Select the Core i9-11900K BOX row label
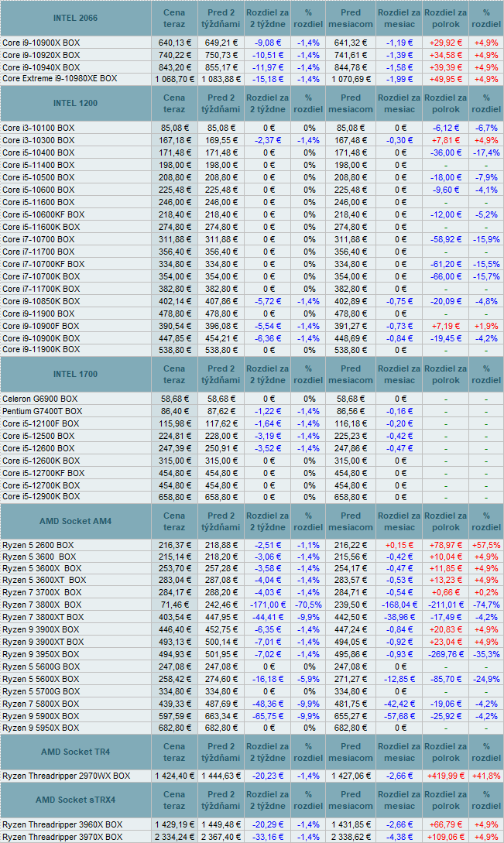Screen dimensions: 504x843 coord(41,349)
